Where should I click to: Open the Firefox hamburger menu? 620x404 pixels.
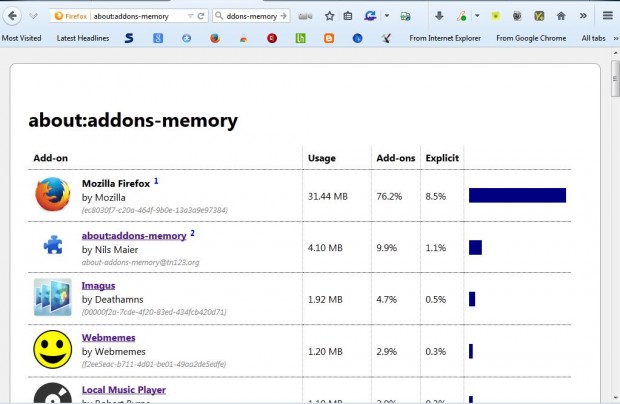pyautogui.click(x=608, y=16)
